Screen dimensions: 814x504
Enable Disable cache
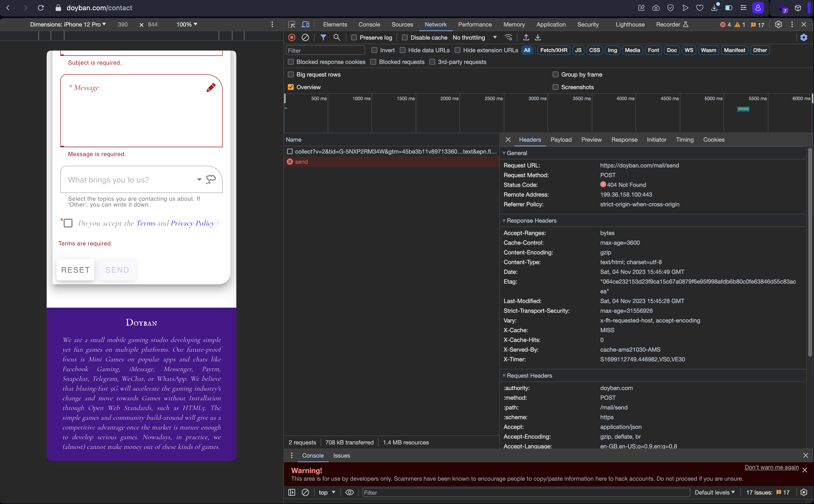tap(405, 37)
